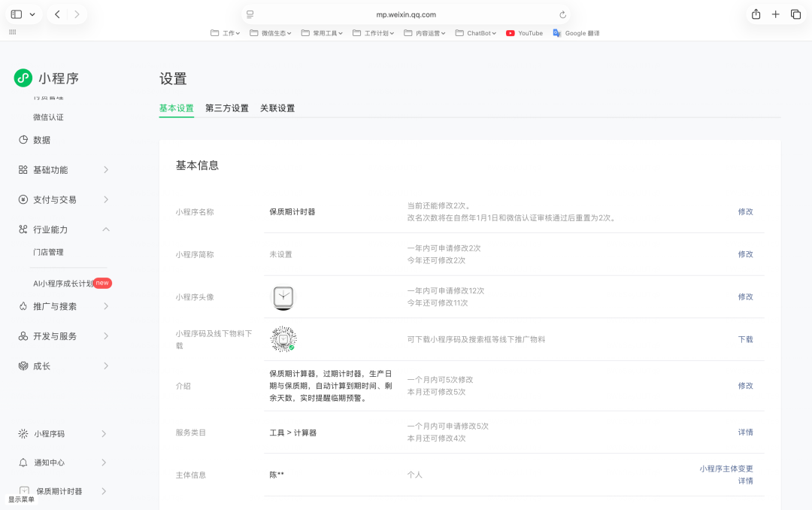Click 下载 for the mini program code
Viewport: 812px width, 510px height.
(x=745, y=339)
